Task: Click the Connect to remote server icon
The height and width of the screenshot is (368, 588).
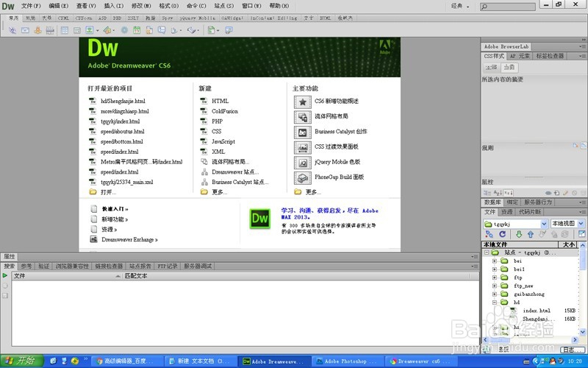Action: tap(489, 234)
